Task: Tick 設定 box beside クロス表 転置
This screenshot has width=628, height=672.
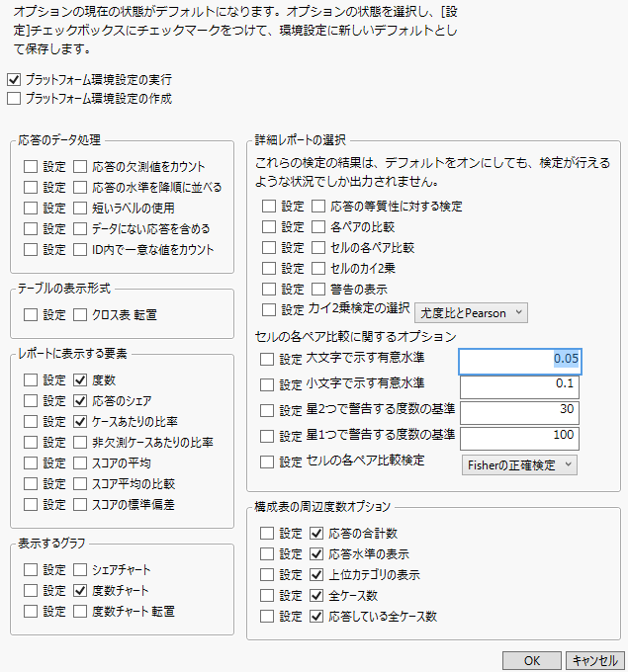Action: [31, 315]
